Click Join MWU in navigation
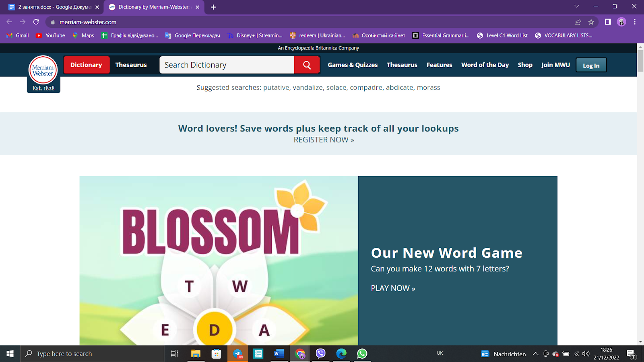This screenshot has height=362, width=644. point(555,65)
